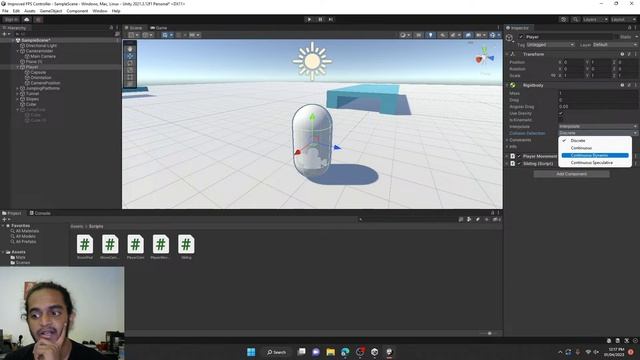This screenshot has height=360, width=640.
Task: Click the Step frame button
Action: point(331,19)
